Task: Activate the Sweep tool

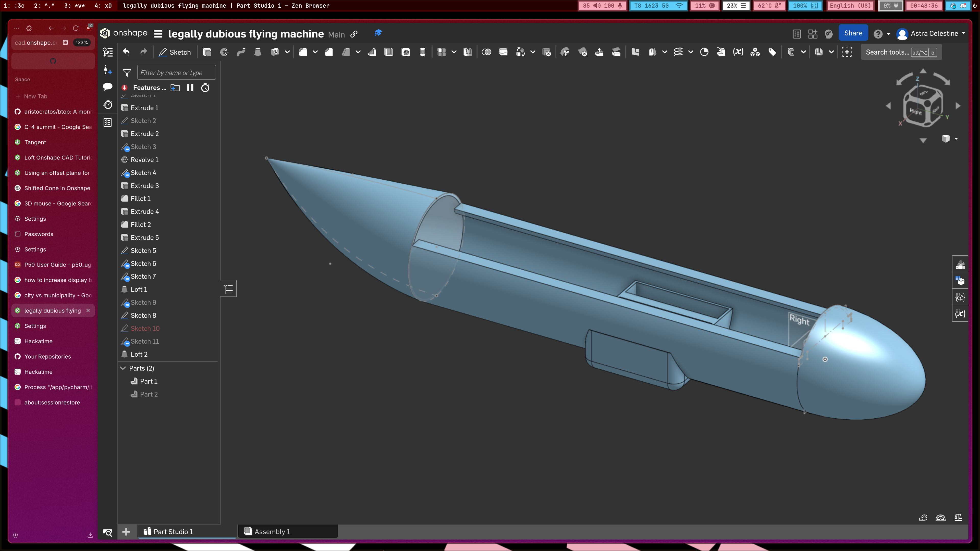Action: tap(241, 52)
